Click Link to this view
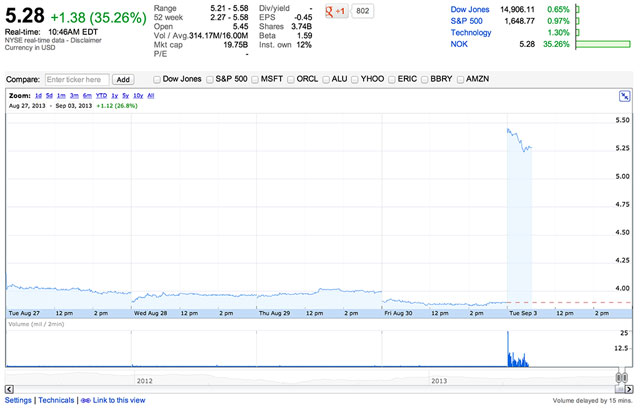640x410 pixels. 119,401
